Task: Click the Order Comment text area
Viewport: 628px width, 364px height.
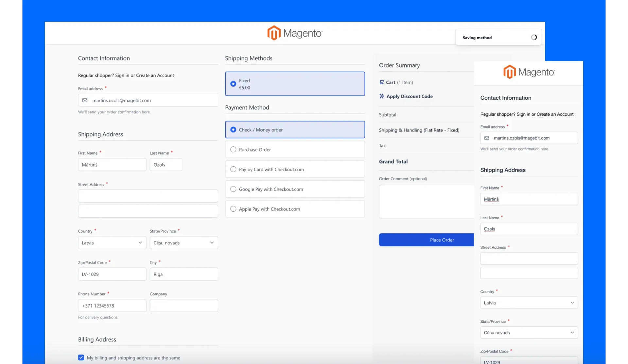Action: (426, 202)
